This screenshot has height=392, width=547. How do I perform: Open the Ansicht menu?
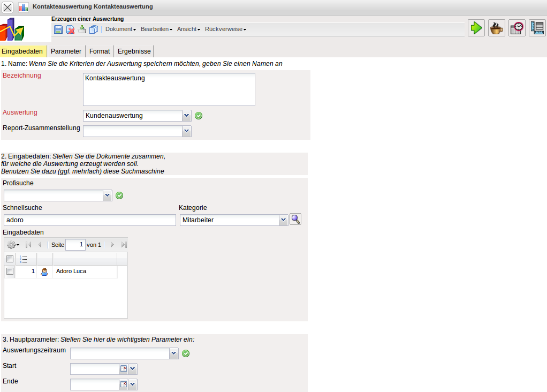189,29
